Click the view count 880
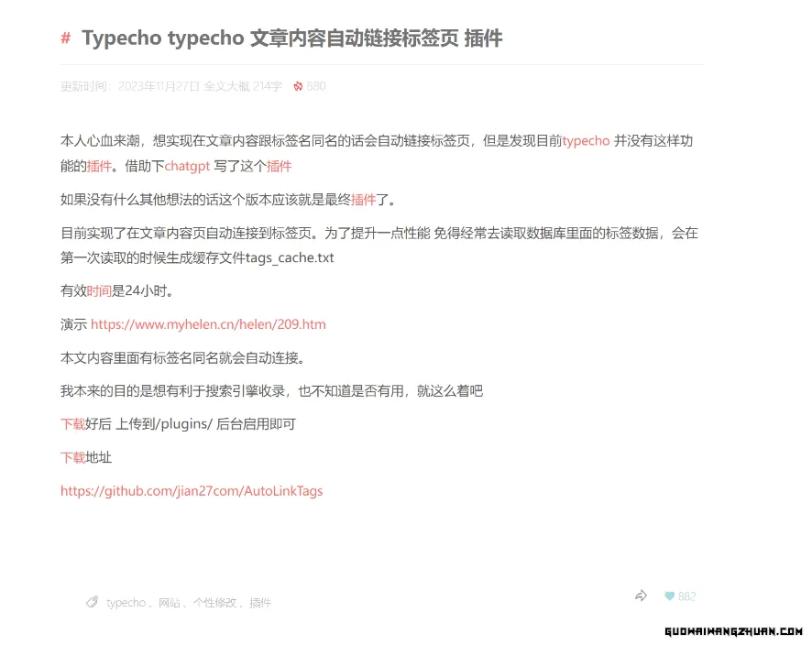Viewport: 812px width, 645px height. point(316,86)
